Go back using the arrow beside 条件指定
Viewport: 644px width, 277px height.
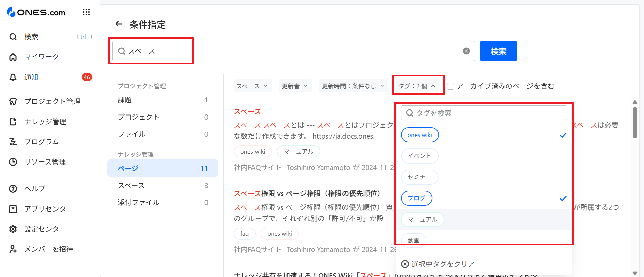click(119, 24)
